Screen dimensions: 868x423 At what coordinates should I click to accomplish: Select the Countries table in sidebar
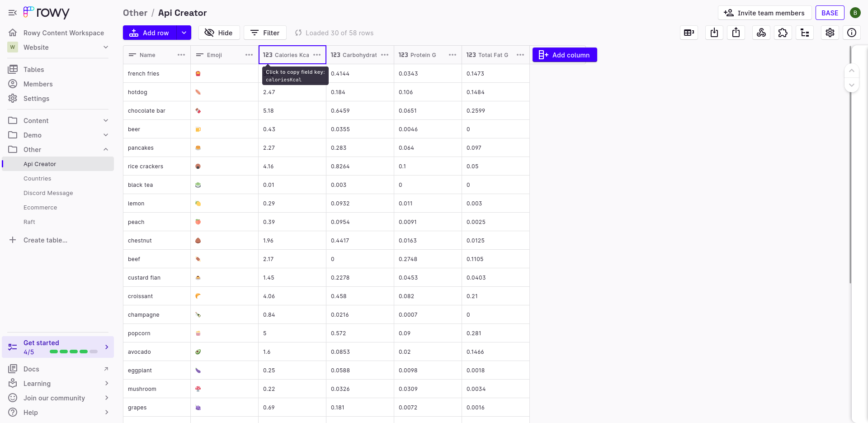click(x=38, y=178)
